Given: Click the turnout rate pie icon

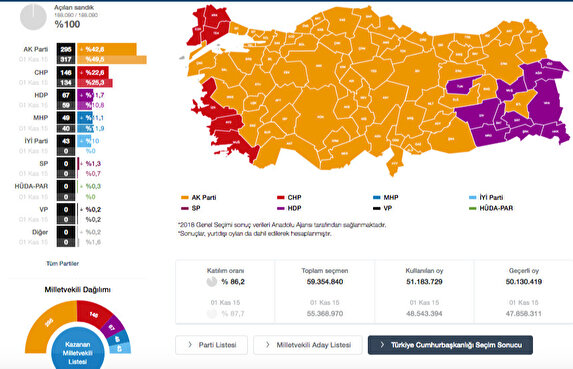Looking at the screenshot, I should click(212, 282).
